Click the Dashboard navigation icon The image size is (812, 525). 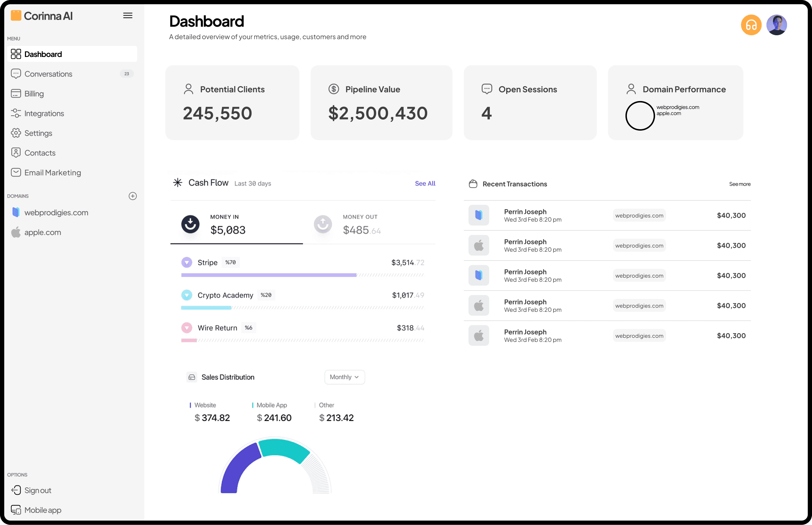click(x=15, y=54)
